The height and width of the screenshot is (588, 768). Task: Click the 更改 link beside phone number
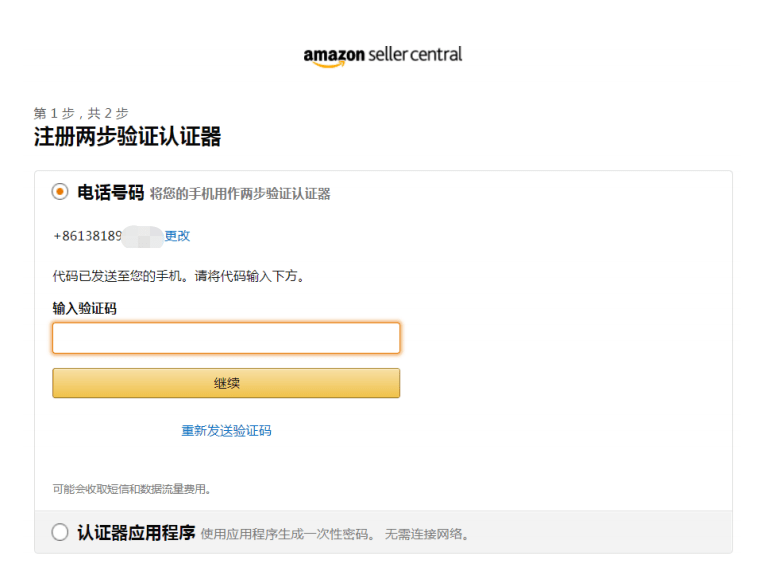(x=177, y=236)
